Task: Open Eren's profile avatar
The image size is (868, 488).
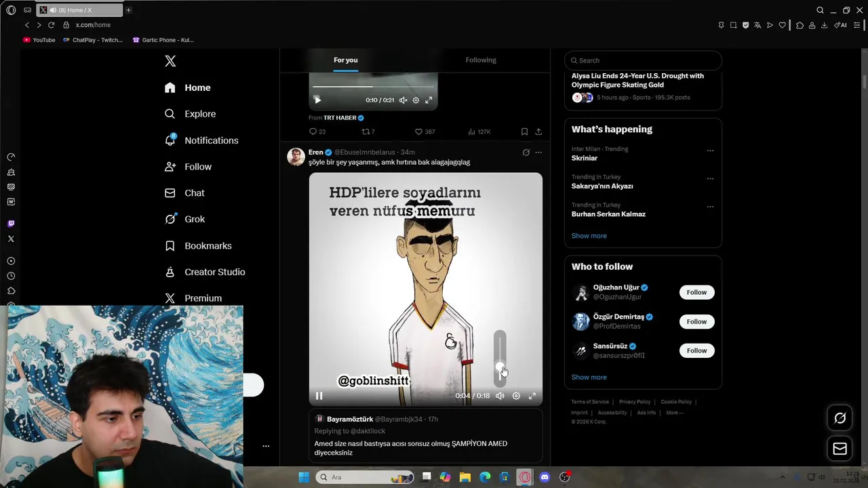Action: pos(296,157)
